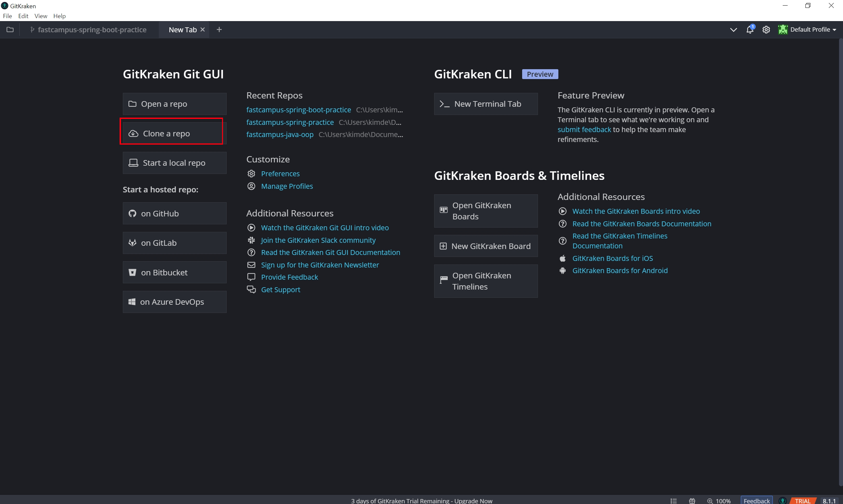The height and width of the screenshot is (504, 843).
Task: Open settings via the gear icon
Action: (x=766, y=30)
